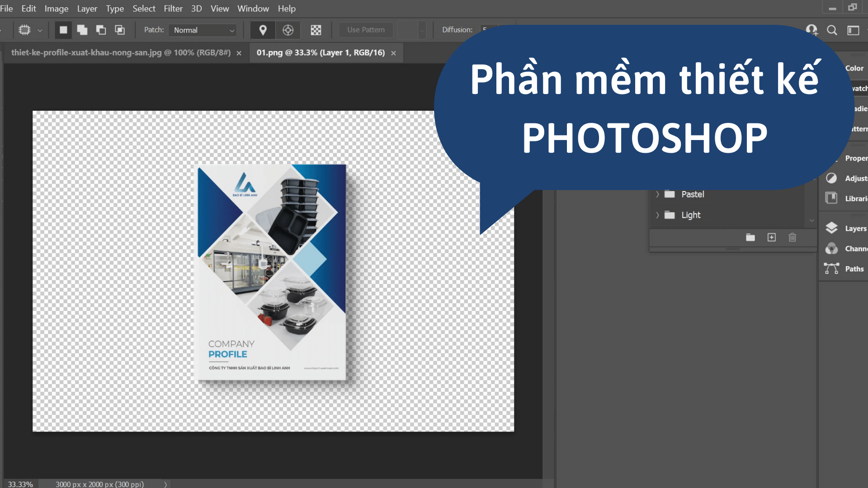Create a new swatch with plus icon
868x488 pixels.
click(772, 237)
